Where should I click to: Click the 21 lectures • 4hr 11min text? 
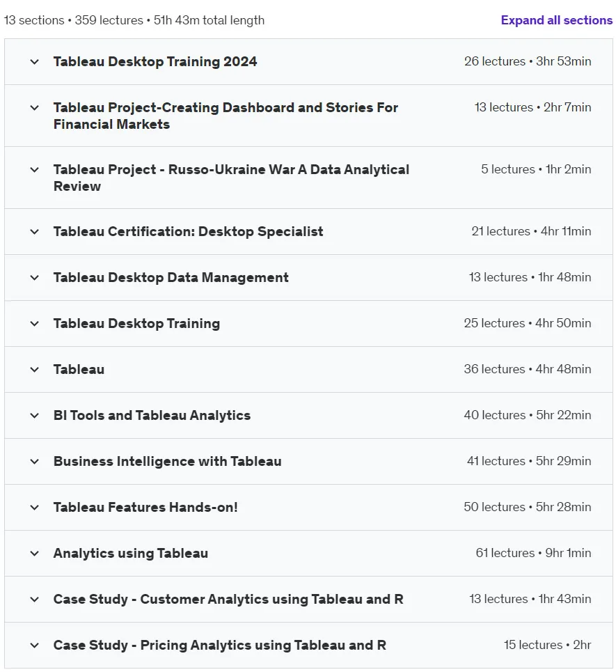coord(531,231)
